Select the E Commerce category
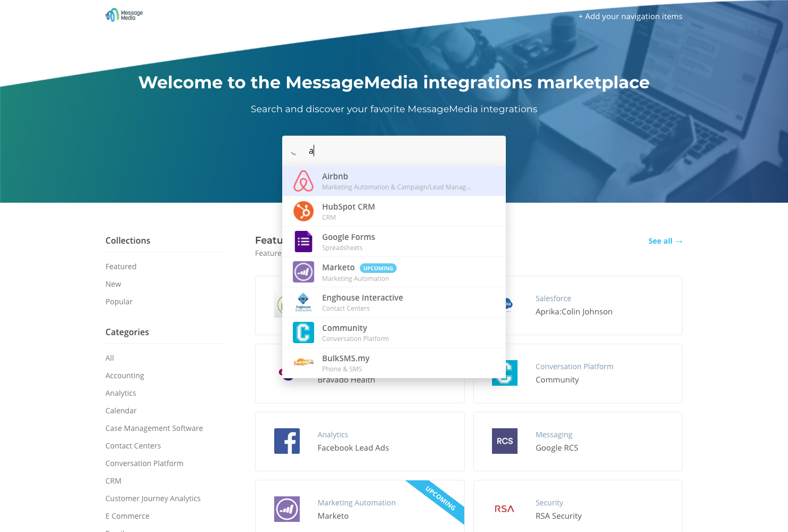This screenshot has width=788, height=532. coord(128,516)
